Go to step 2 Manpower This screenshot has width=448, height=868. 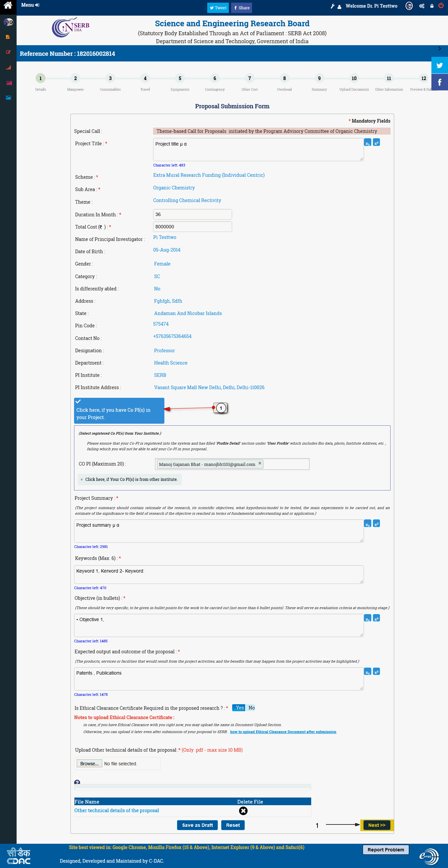click(75, 78)
